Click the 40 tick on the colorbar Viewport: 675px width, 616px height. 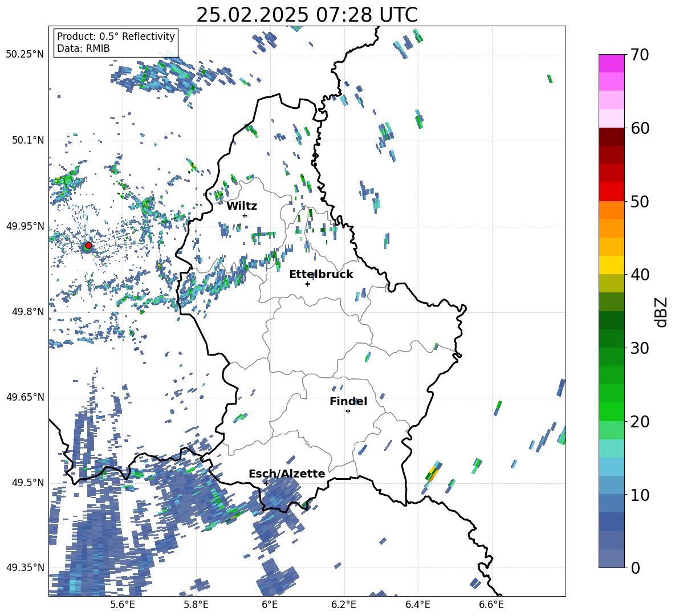640,275
